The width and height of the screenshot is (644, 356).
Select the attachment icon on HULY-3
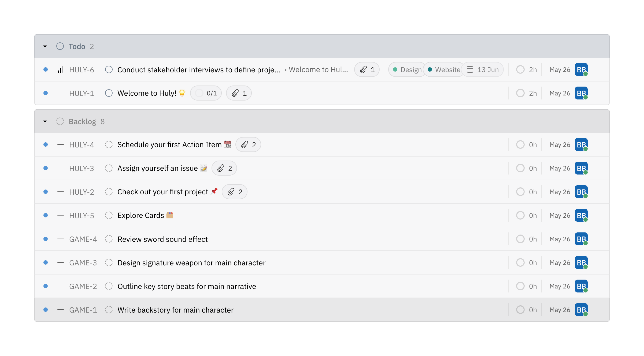tap(224, 168)
